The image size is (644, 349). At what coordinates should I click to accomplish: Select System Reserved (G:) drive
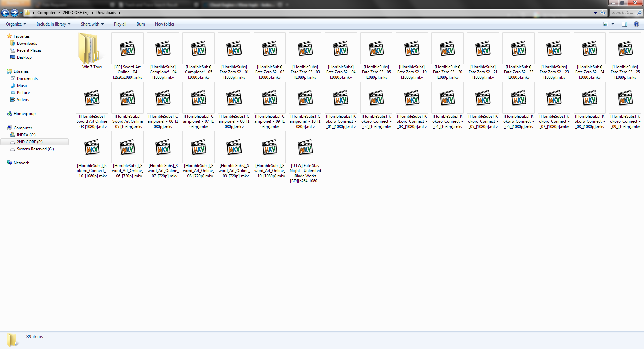35,149
